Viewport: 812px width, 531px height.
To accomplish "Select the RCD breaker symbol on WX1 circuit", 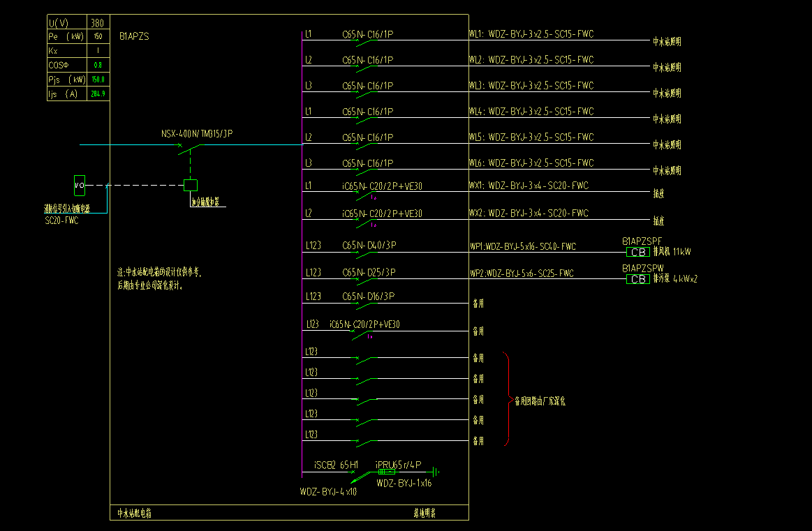I will [x=366, y=195].
